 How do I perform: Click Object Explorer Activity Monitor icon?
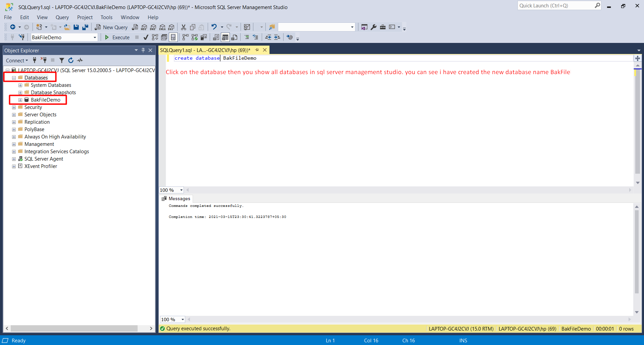tap(80, 60)
